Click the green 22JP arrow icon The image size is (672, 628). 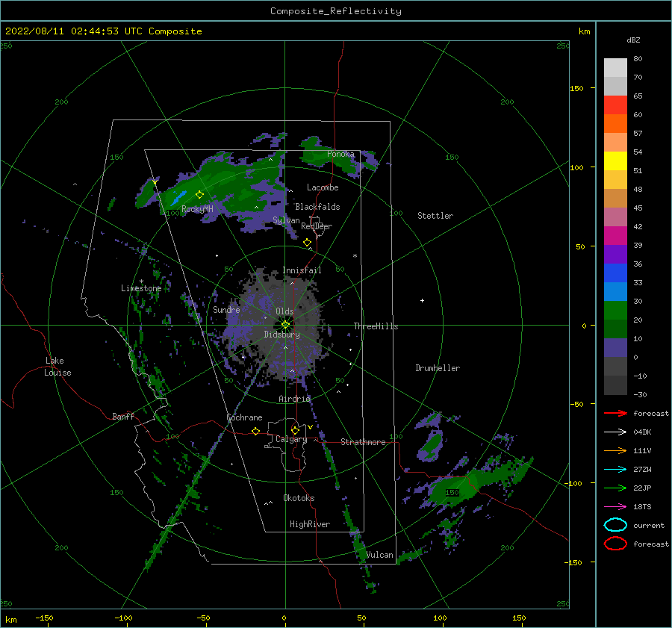pos(615,488)
